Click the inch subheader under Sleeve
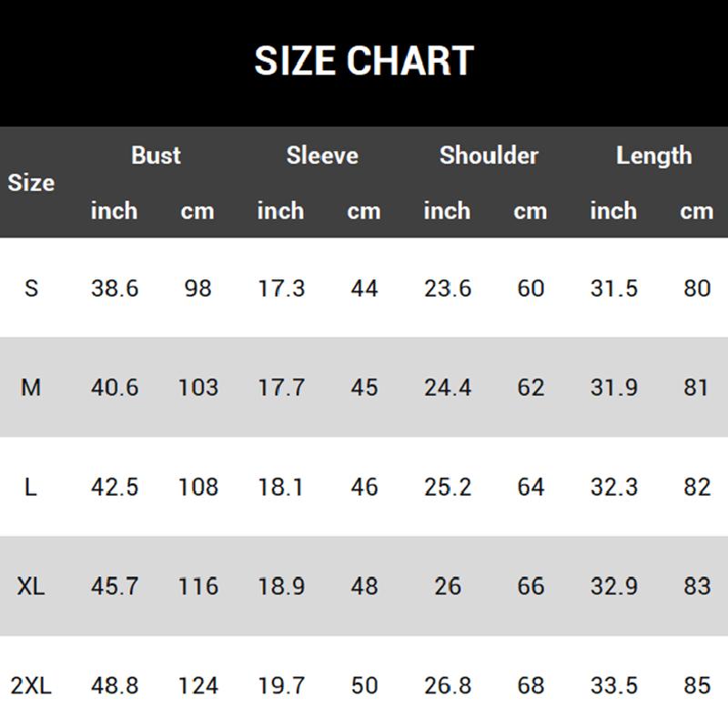Image resolution: width=728 pixels, height=728 pixels. point(280,211)
